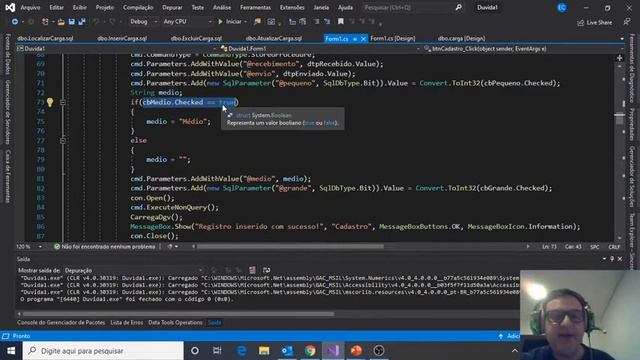Click the increase indent toolbar icon
The image size is (640, 360).
coord(302,22)
